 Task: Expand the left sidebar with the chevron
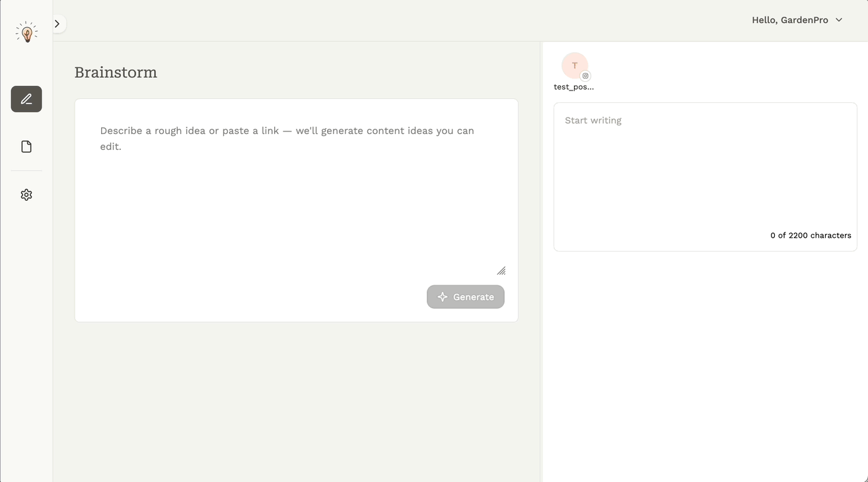[x=57, y=24]
